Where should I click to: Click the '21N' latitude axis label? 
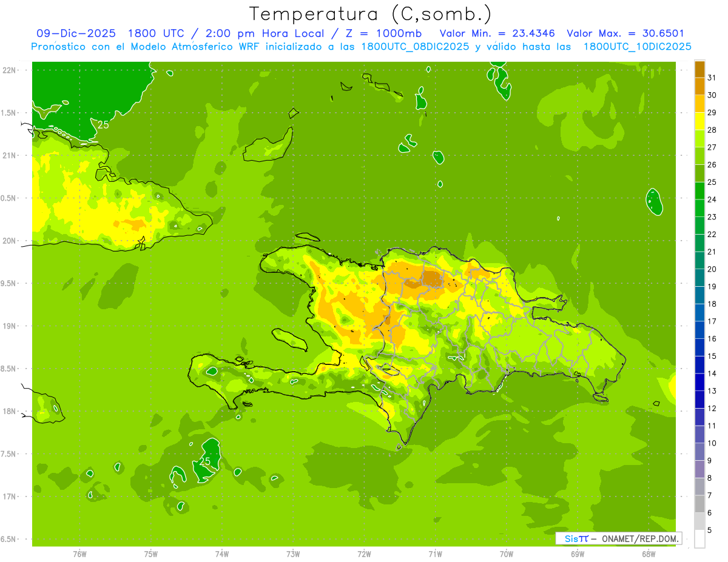9,155
